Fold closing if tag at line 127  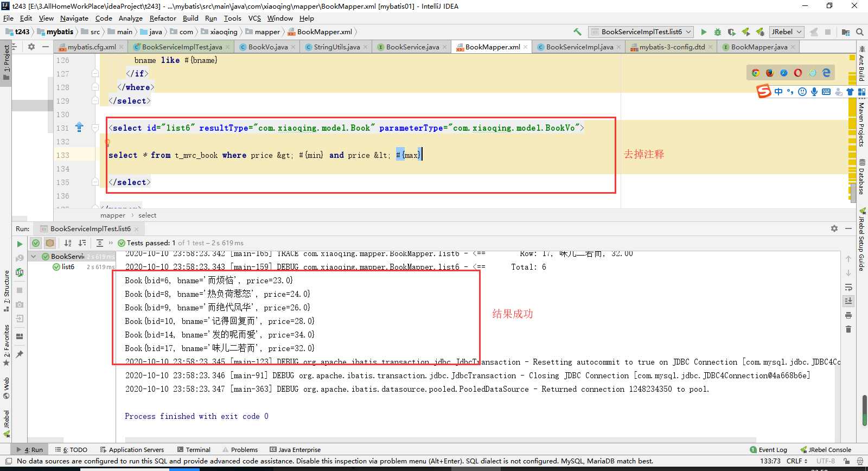click(95, 74)
